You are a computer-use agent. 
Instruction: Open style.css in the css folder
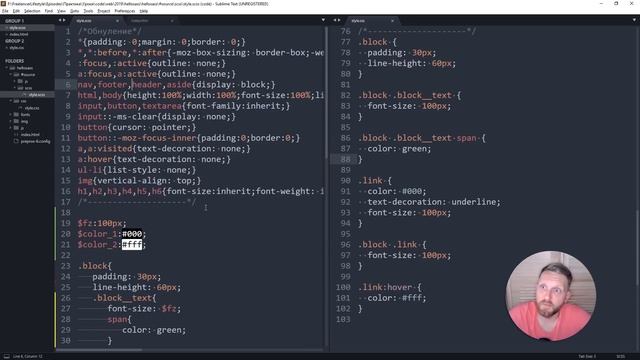click(x=32, y=108)
